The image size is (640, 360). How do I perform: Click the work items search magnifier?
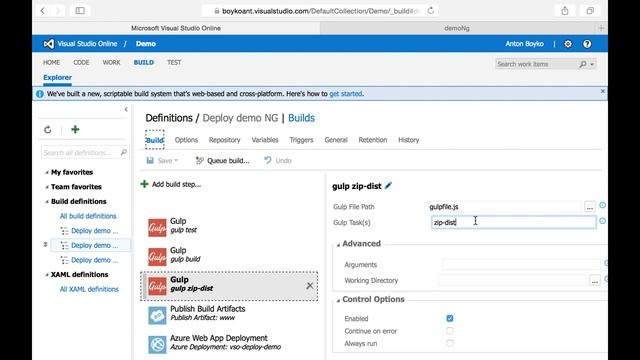tap(583, 64)
